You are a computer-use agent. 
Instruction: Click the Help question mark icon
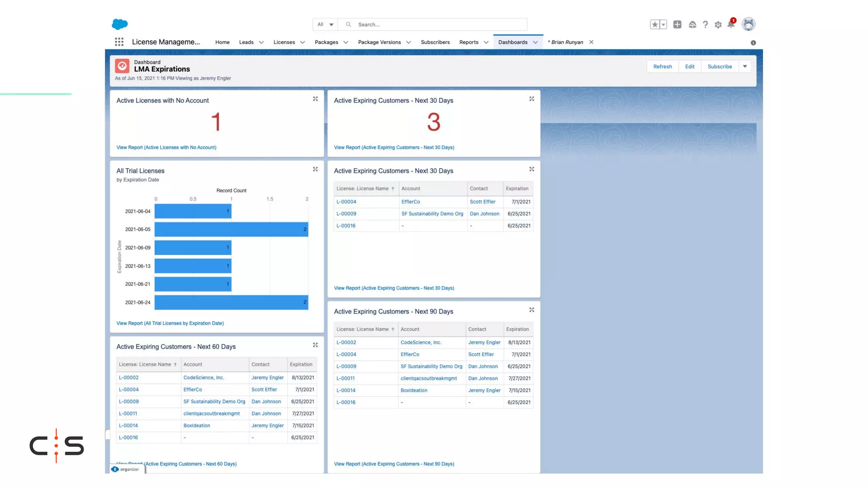[x=705, y=25]
